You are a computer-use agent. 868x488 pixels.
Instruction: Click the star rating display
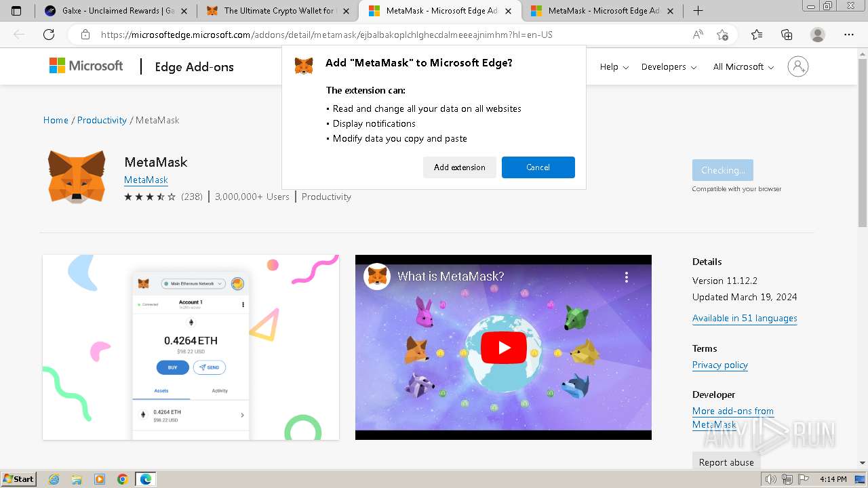pyautogui.click(x=150, y=197)
